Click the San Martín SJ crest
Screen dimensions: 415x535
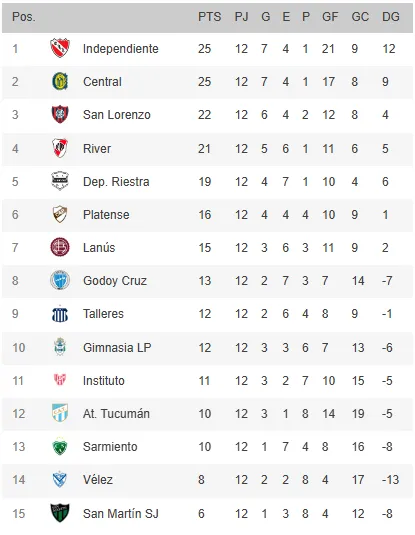(60, 513)
